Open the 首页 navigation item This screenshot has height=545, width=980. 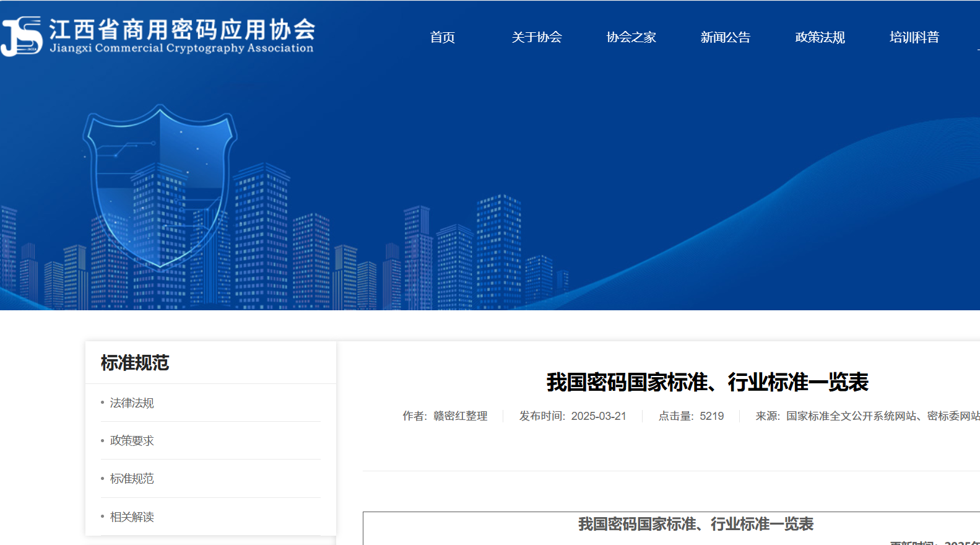tap(443, 37)
